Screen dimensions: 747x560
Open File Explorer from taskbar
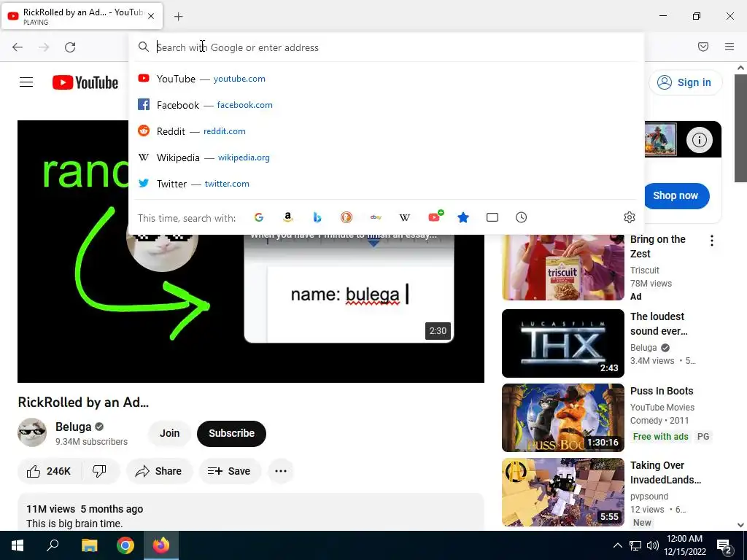89,545
